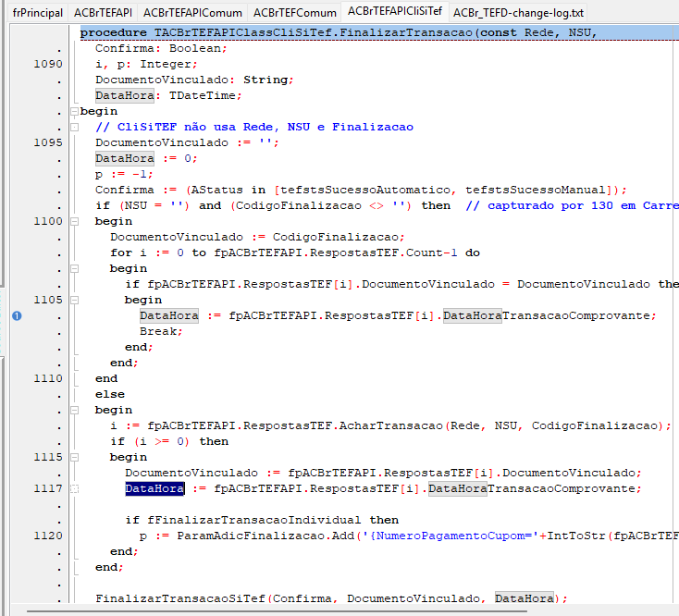Click line number 1120 in the gutter
This screenshot has height=616, width=679.
tap(48, 536)
